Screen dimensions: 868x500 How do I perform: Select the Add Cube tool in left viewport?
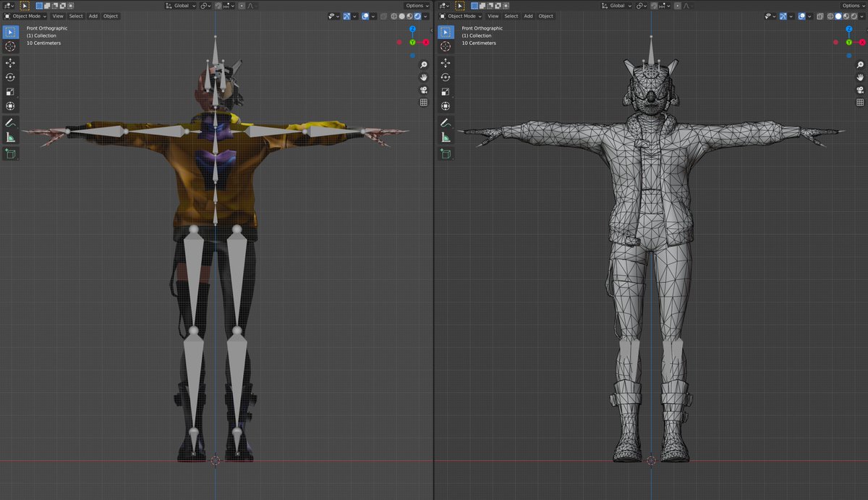(10, 153)
